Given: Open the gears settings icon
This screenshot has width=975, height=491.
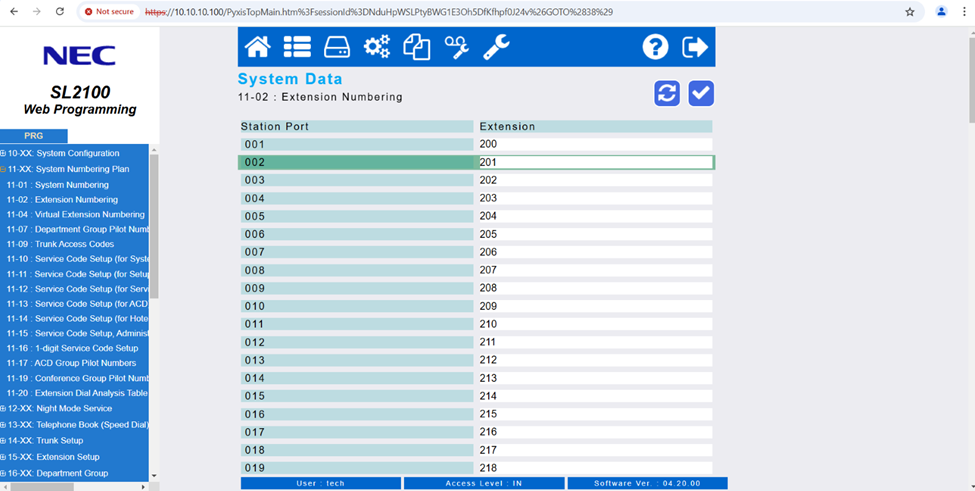Looking at the screenshot, I should pos(377,47).
